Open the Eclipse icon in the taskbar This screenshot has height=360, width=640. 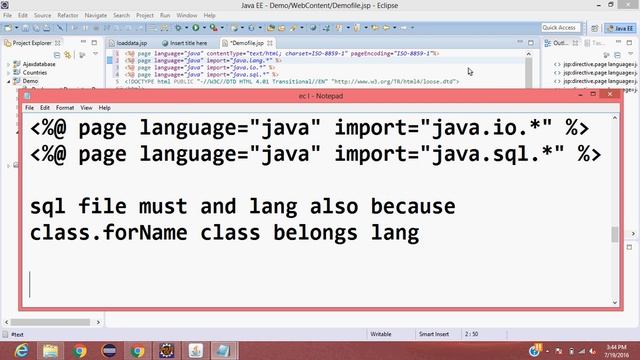[x=109, y=351]
